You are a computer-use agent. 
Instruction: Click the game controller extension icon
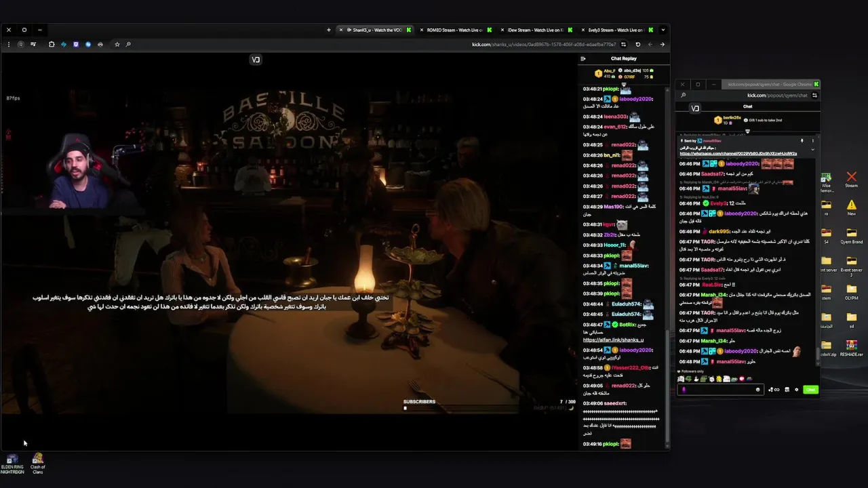100,44
